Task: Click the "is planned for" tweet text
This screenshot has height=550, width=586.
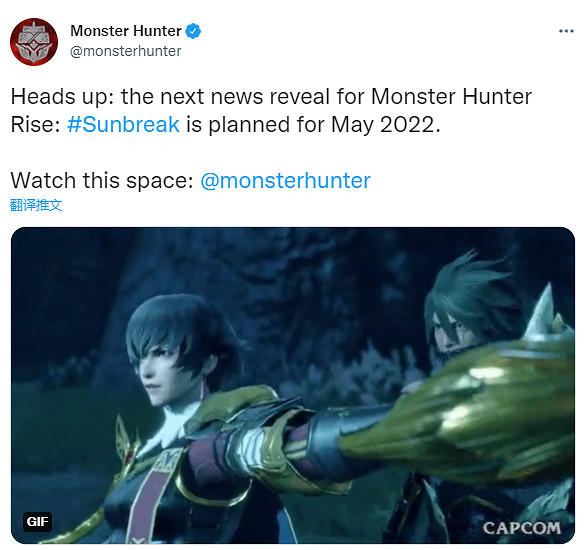Action: pos(255,124)
